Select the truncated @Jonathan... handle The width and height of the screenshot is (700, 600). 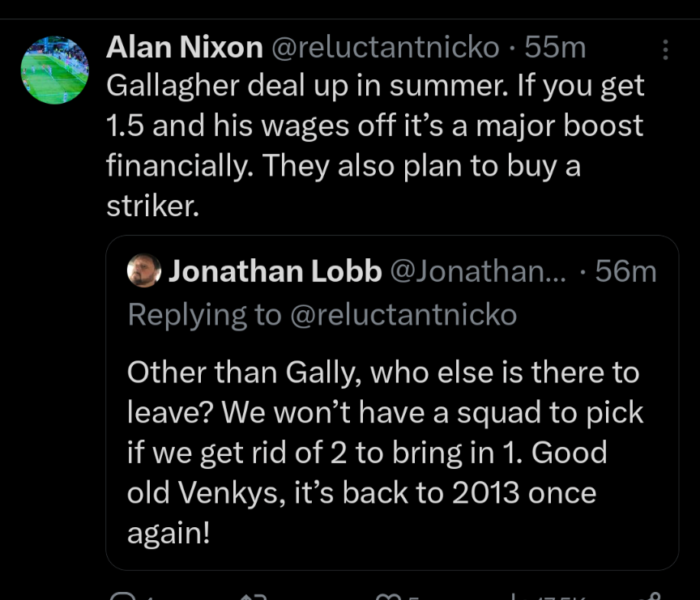point(478,271)
